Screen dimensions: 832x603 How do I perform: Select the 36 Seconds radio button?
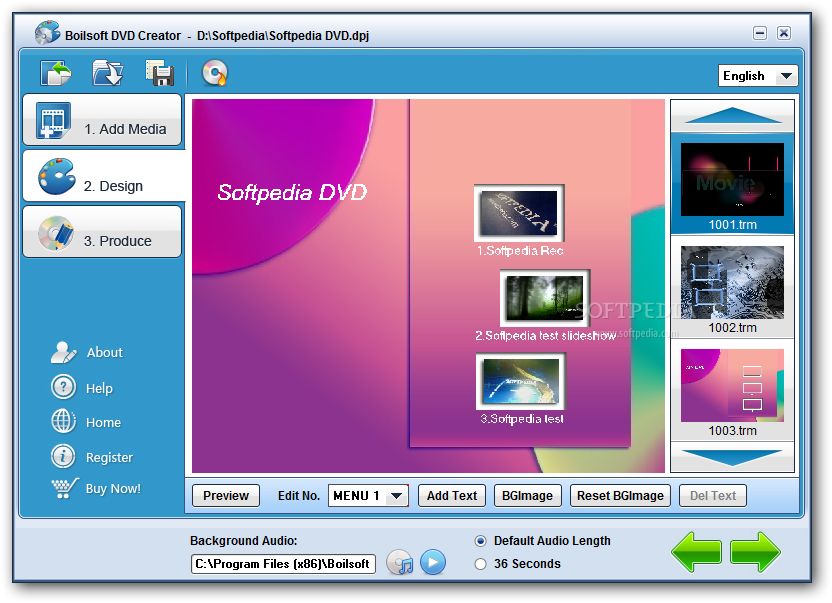click(480, 564)
